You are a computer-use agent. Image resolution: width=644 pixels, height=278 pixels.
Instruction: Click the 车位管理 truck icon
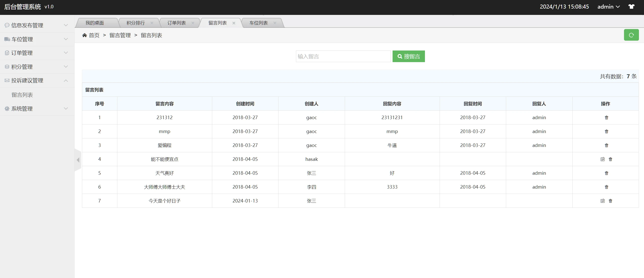pos(7,39)
